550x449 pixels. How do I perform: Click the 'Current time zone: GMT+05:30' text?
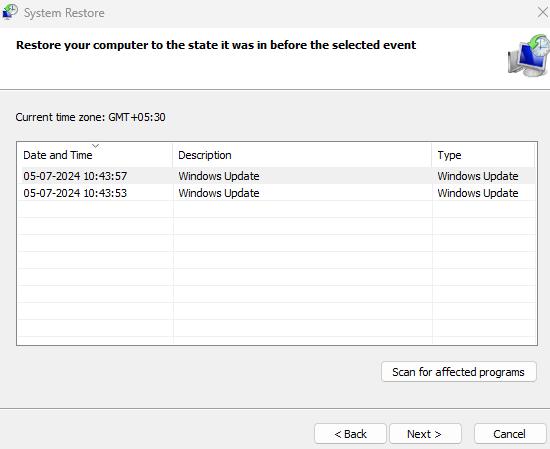coord(90,117)
